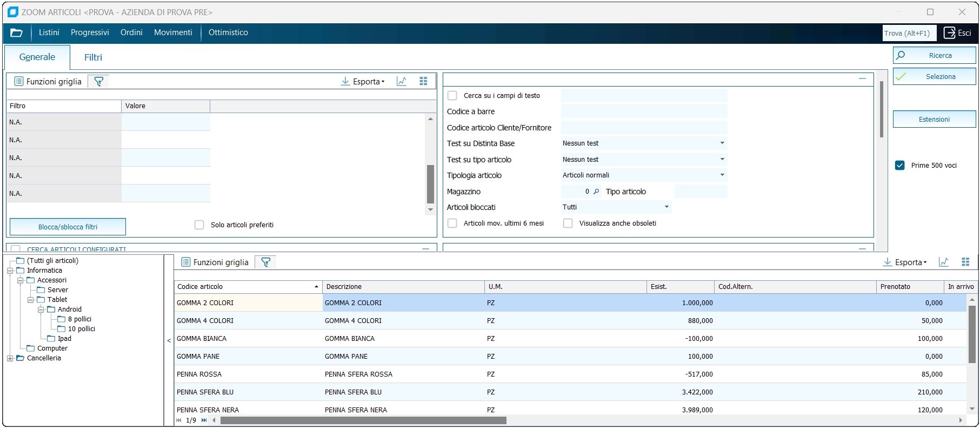
Task: Open the Articoli bloccati dropdown
Action: pyautogui.click(x=666, y=207)
